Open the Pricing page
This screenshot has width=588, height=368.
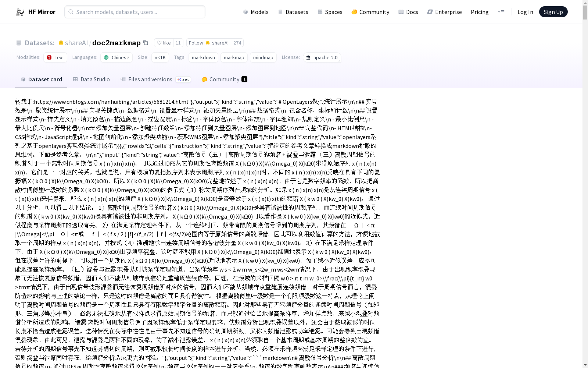click(480, 12)
